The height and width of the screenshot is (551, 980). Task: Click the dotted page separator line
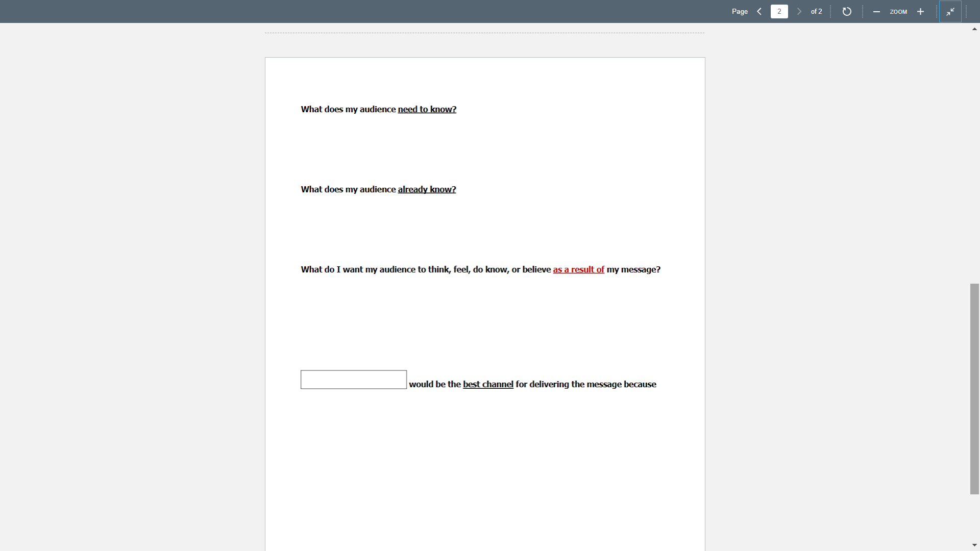point(484,32)
